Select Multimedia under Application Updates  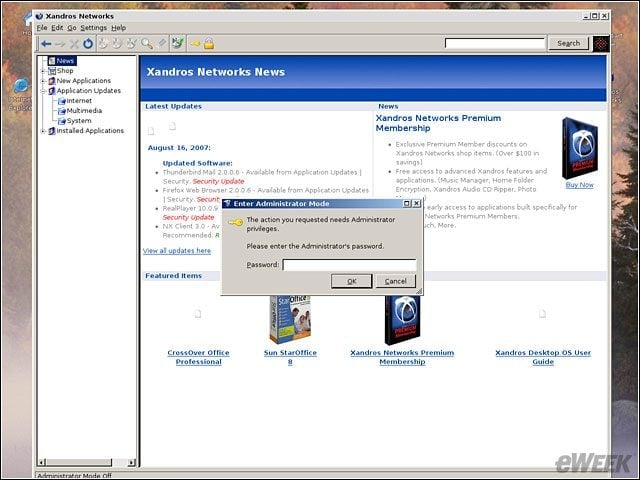pos(84,111)
